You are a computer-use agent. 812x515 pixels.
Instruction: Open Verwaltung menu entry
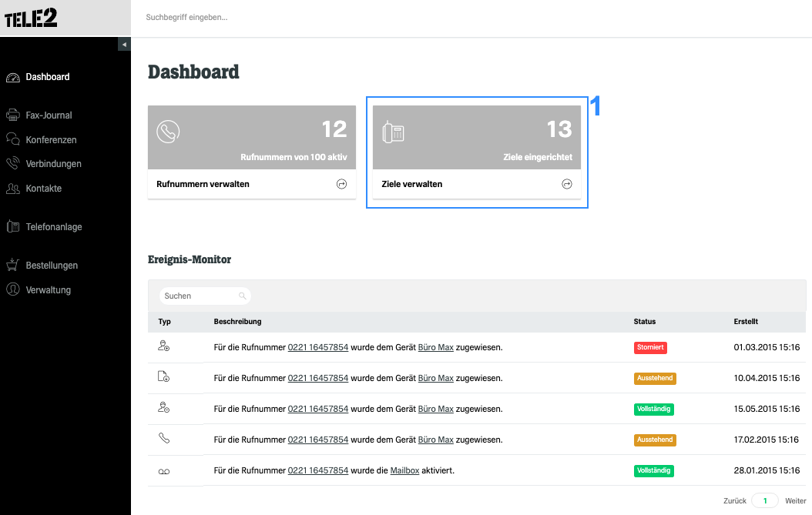[x=49, y=290]
